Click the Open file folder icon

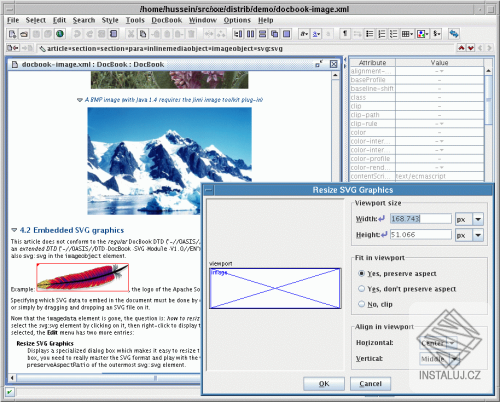(x=24, y=34)
